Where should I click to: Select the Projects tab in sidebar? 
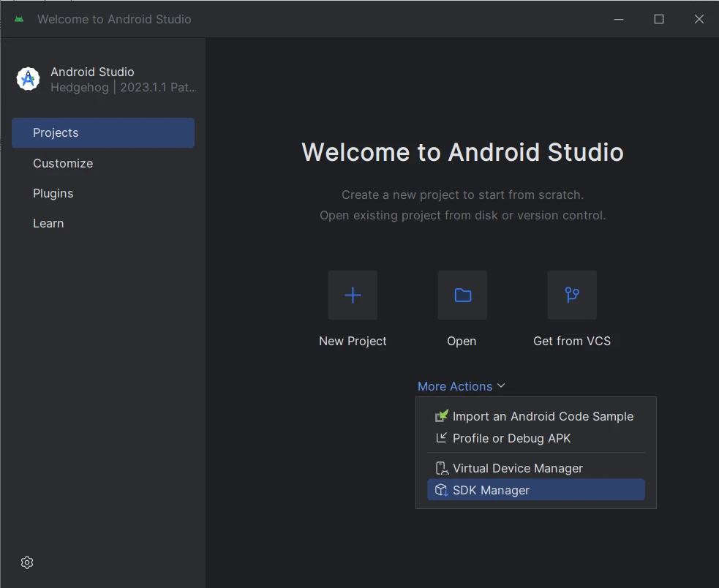[x=103, y=133]
